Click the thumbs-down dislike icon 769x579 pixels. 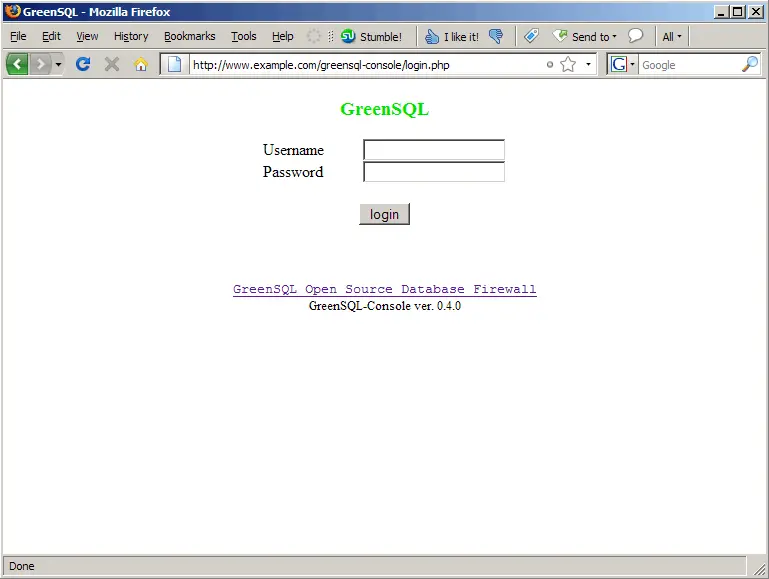tap(496, 36)
